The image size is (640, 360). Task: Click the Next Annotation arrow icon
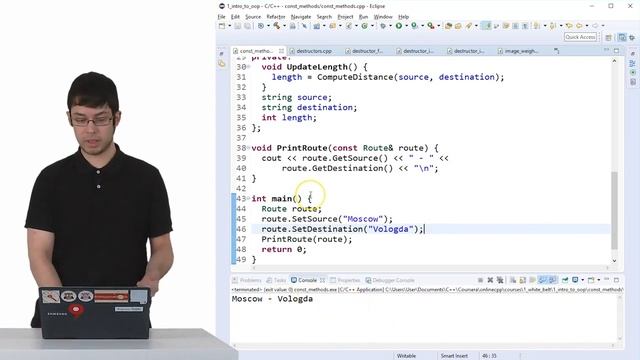point(537,26)
